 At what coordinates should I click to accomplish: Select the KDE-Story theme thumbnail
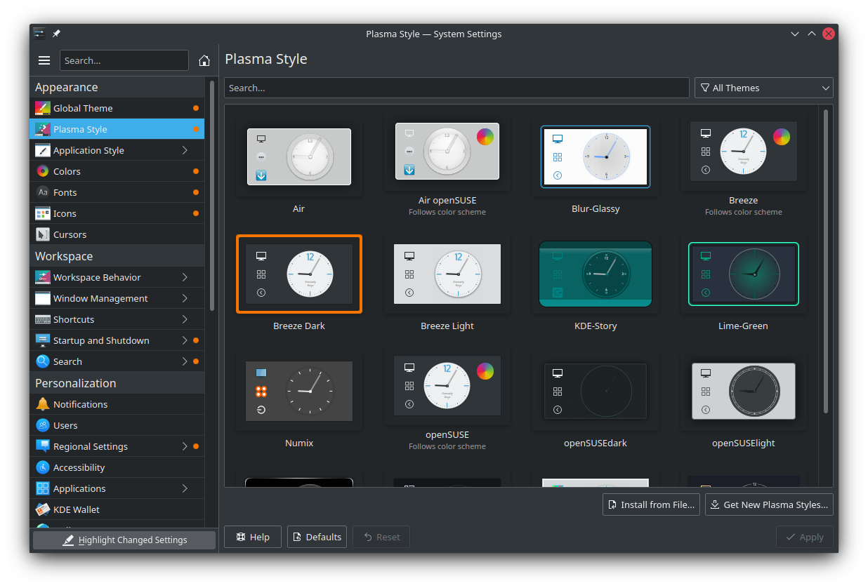coord(595,274)
